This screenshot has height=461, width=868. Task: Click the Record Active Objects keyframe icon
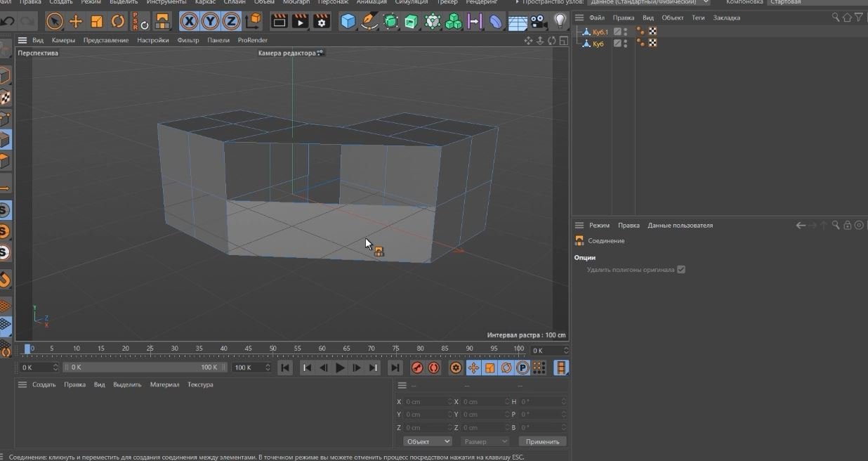[417, 368]
